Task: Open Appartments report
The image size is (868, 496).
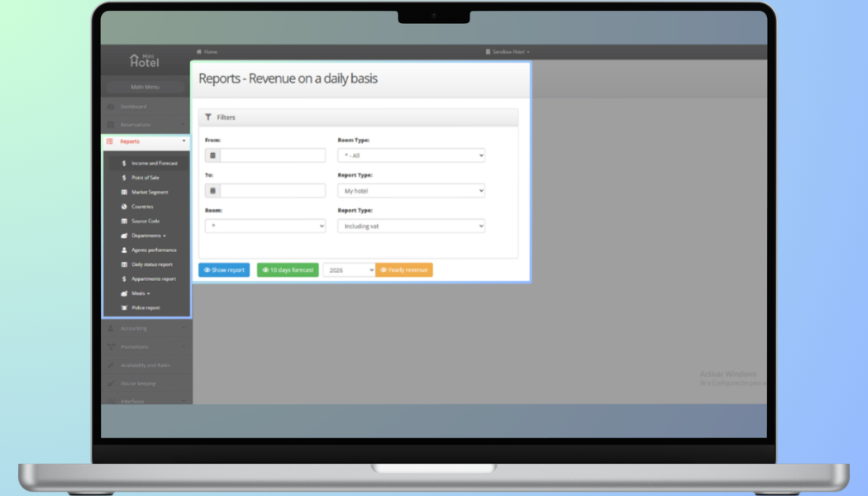Action: click(x=153, y=279)
